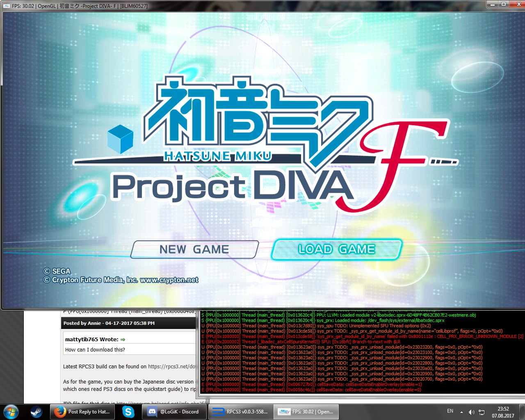Viewport: 525px width, 420px height.
Task: Click 'mattytib765 Wrote:' in the quote
Action: (91, 340)
